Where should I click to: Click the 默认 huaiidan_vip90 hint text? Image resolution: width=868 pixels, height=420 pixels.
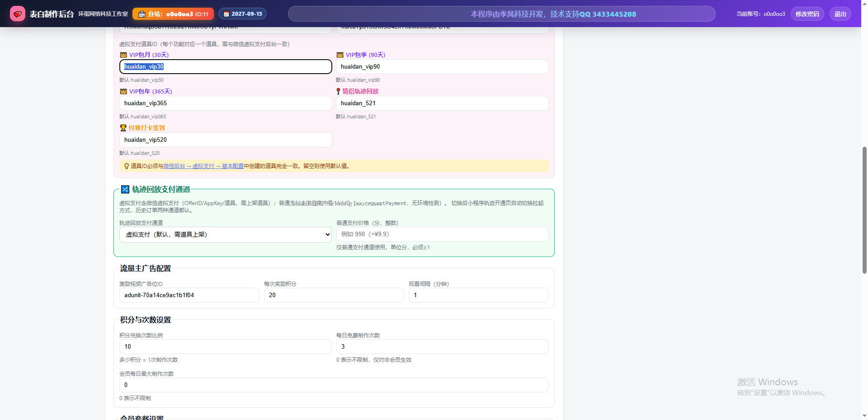tap(358, 80)
